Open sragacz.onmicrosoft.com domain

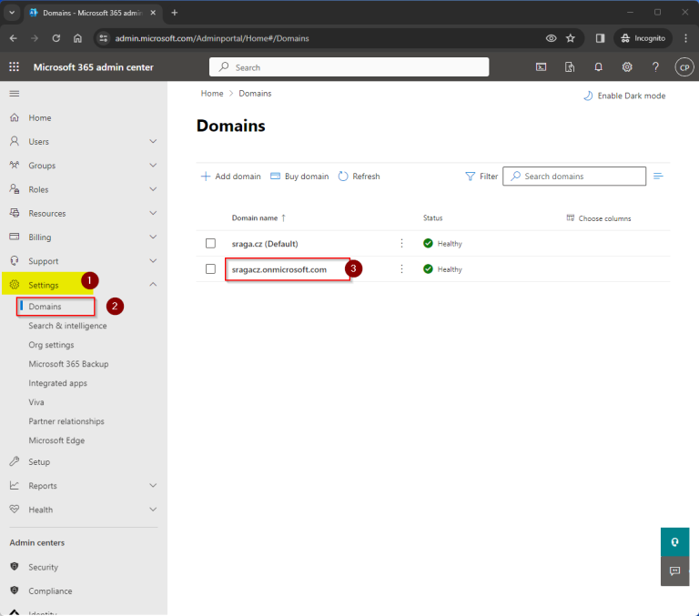tap(279, 269)
